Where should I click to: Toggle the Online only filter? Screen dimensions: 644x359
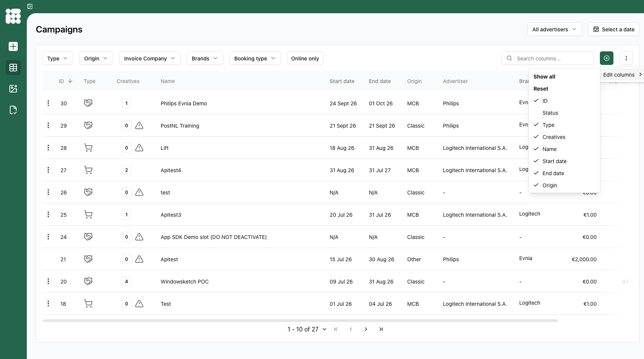(305, 58)
